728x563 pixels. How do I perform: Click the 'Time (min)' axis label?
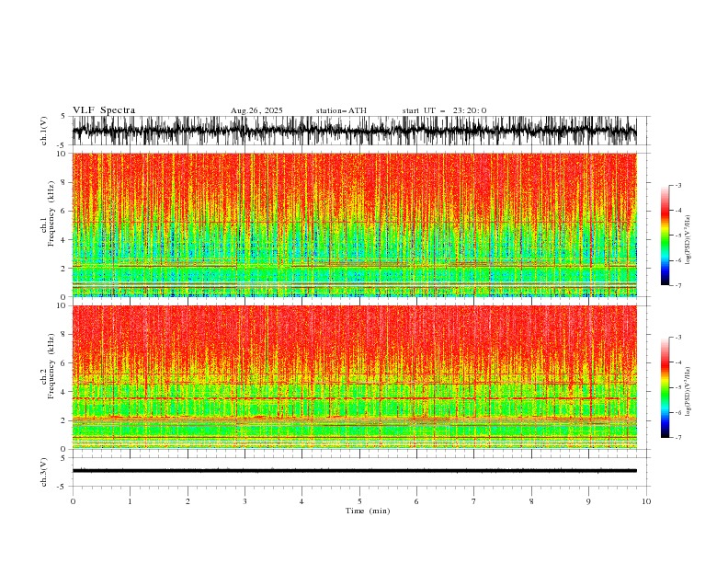click(x=368, y=511)
